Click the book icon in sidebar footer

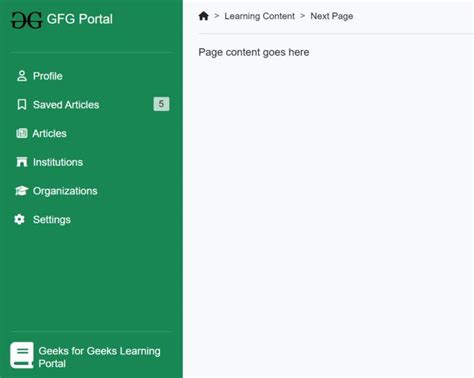coord(22,355)
